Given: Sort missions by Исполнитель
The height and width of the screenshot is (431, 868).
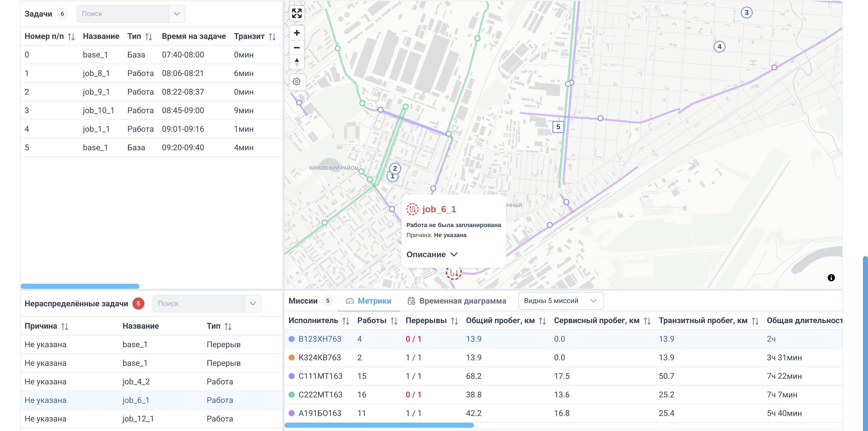Looking at the screenshot, I should 346,321.
